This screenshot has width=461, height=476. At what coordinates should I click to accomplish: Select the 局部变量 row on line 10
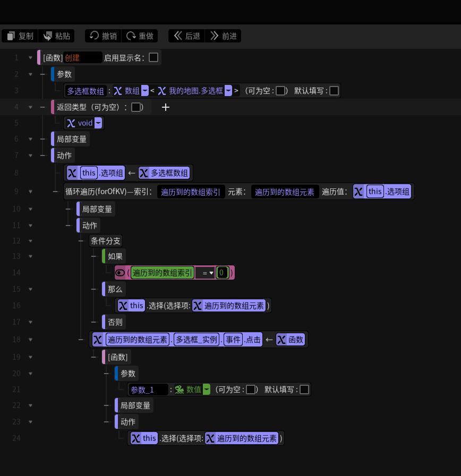pyautogui.click(x=97, y=209)
